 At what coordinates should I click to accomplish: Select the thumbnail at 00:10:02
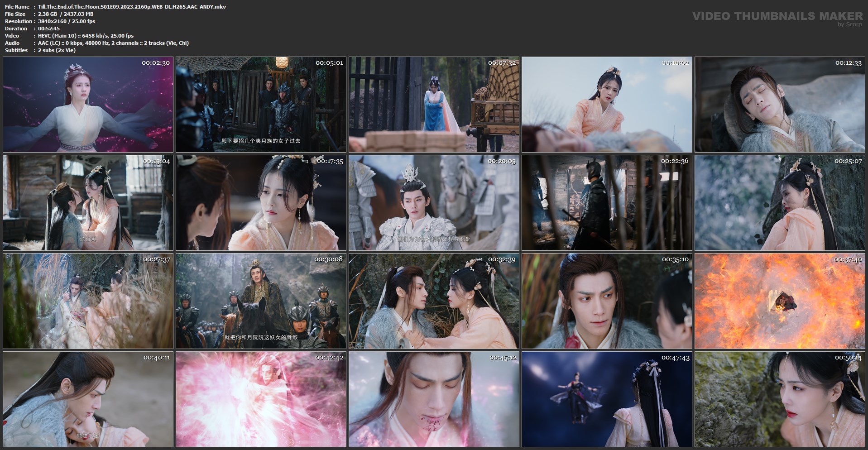pyautogui.click(x=607, y=105)
